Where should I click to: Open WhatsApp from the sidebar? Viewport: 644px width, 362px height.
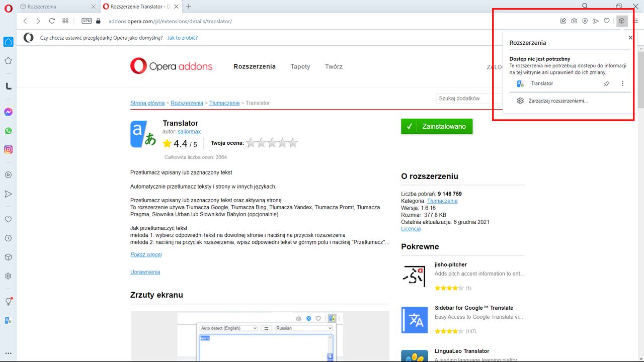pyautogui.click(x=8, y=130)
